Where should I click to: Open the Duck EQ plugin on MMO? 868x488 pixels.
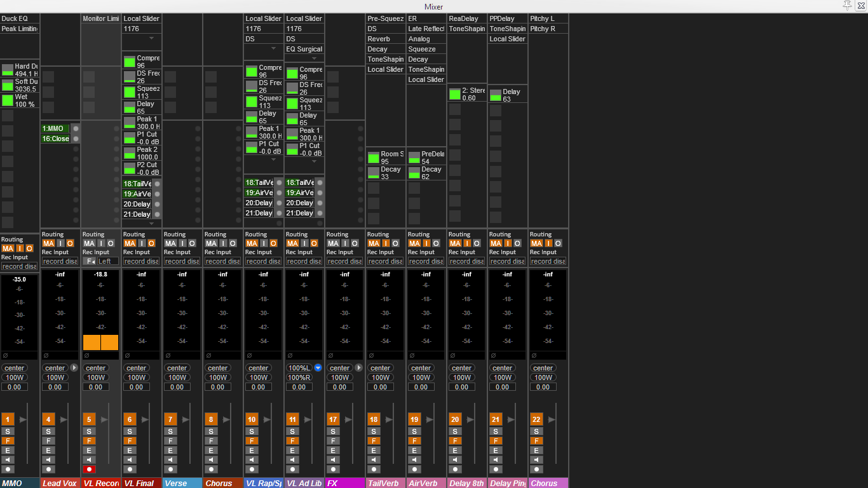click(x=19, y=18)
